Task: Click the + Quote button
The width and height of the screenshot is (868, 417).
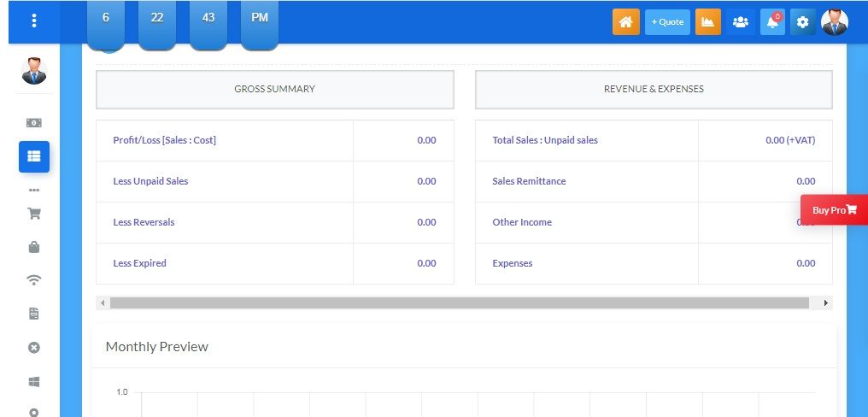Action: point(667,22)
